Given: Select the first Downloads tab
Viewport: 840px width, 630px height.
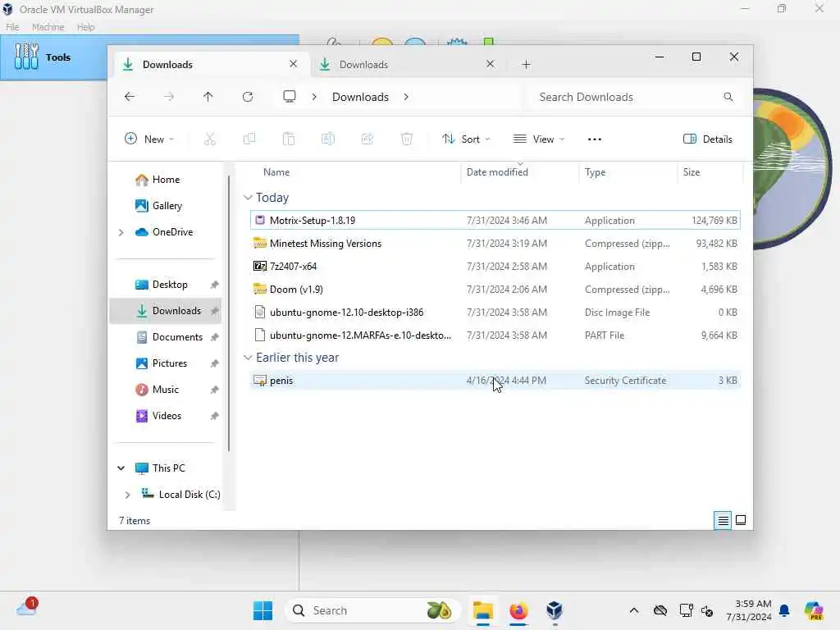Looking at the screenshot, I should click(211, 64).
